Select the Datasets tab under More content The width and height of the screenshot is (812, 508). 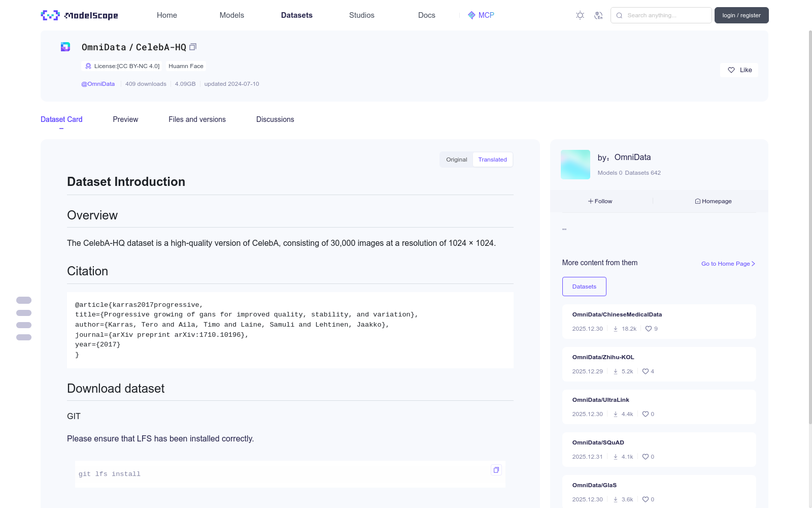click(x=584, y=287)
